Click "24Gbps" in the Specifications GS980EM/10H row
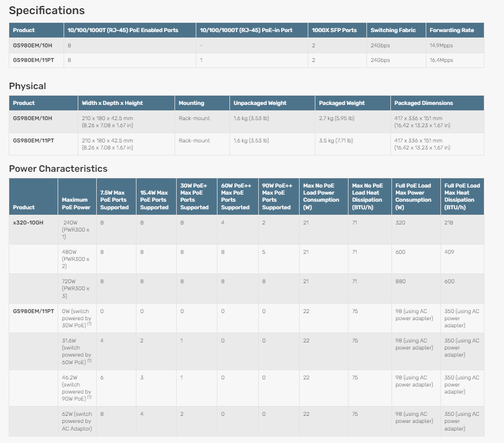The height and width of the screenshot is (443, 504). point(380,46)
